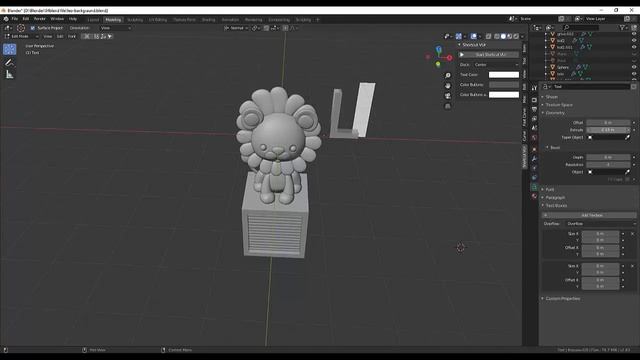
Task: Select solid viewport shading mode
Action: coord(503,36)
